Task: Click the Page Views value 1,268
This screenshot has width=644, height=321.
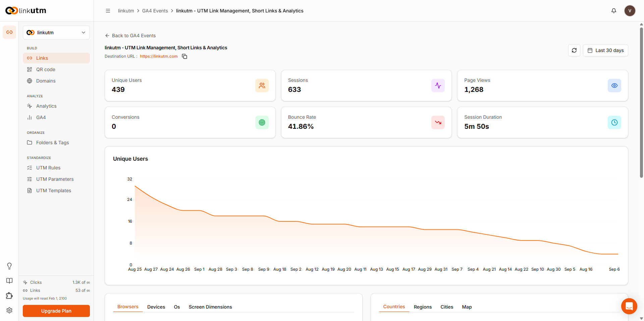Action: click(474, 90)
